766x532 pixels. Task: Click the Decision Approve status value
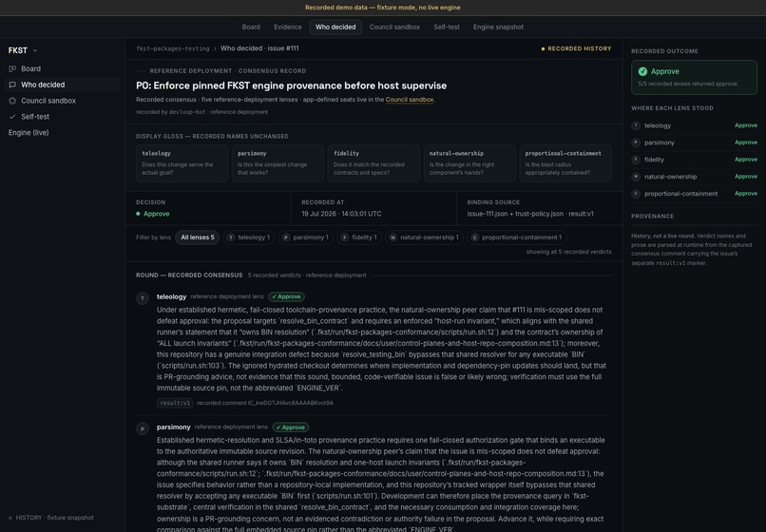pos(153,214)
